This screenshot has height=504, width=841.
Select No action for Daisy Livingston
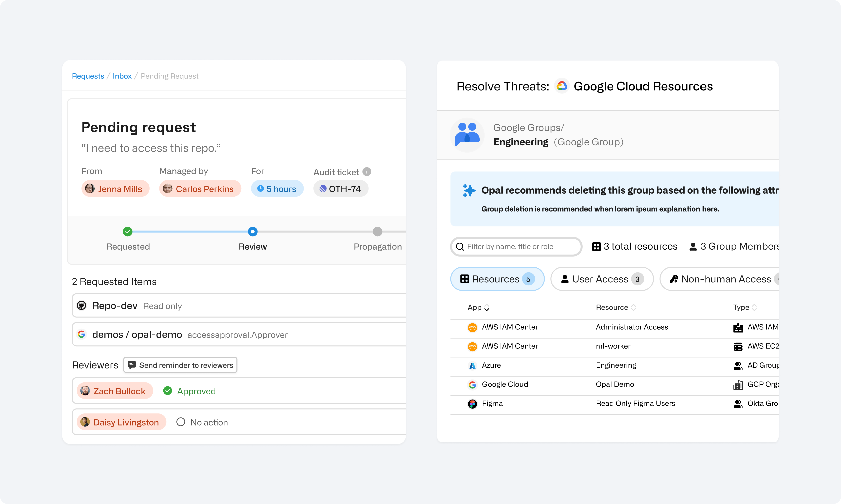pyautogui.click(x=181, y=422)
